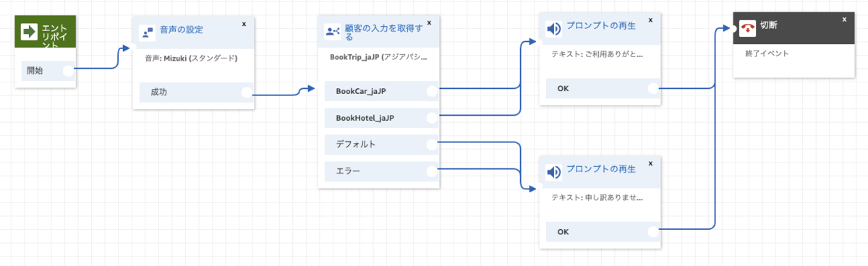Open プロンプトの再生 title above 申し訳ありませ text
Screen dimensions: 868x266
tap(600, 169)
